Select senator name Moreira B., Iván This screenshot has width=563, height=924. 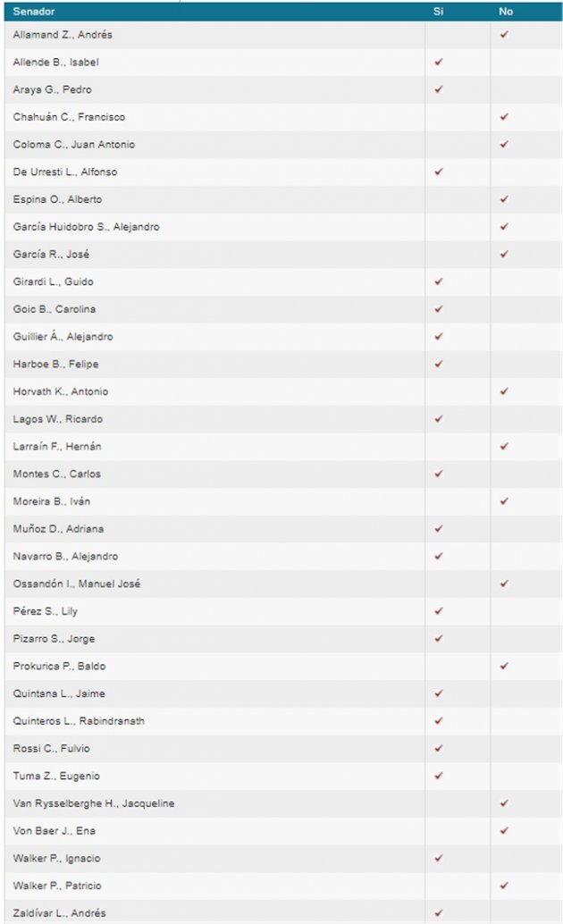[52, 501]
